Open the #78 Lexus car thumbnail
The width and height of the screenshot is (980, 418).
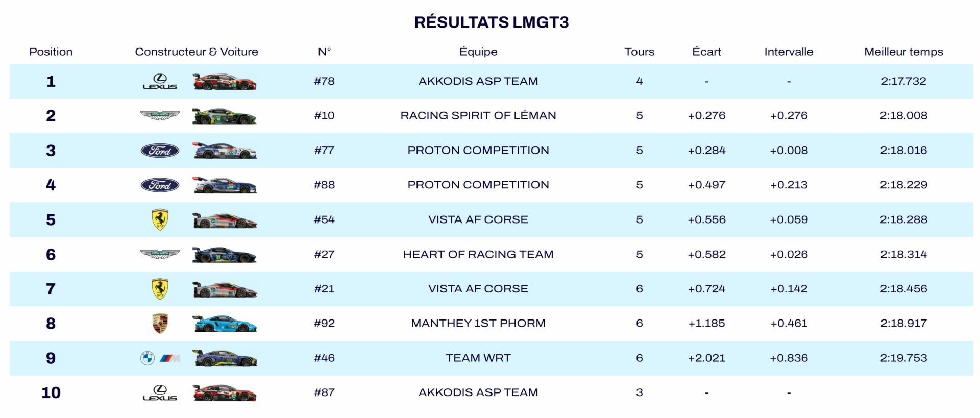point(225,82)
